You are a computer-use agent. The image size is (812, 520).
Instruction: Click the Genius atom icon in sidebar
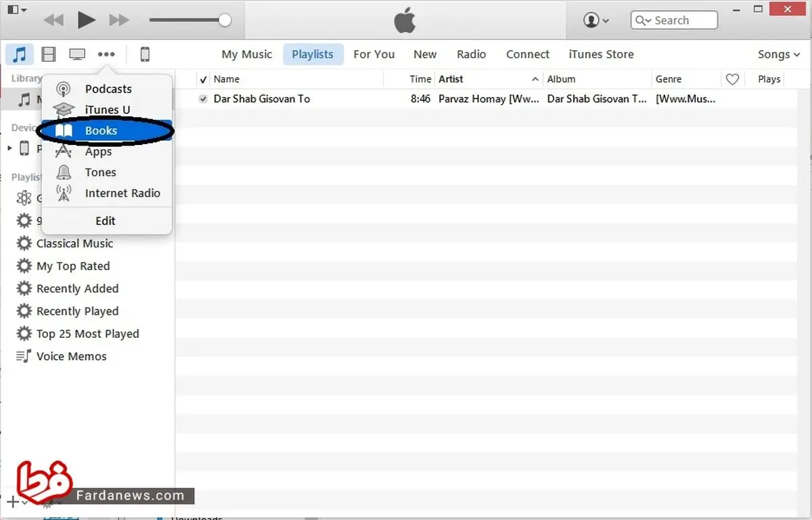24,198
